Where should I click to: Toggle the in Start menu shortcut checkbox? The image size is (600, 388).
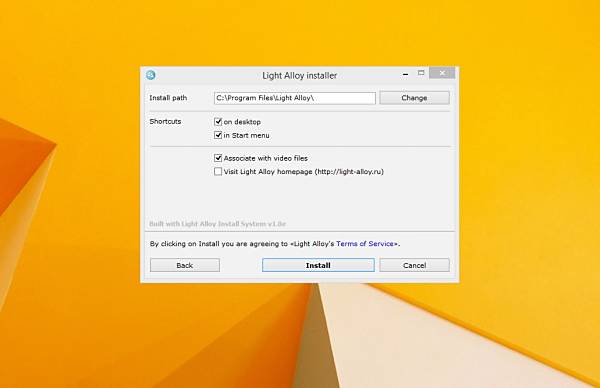coord(218,135)
